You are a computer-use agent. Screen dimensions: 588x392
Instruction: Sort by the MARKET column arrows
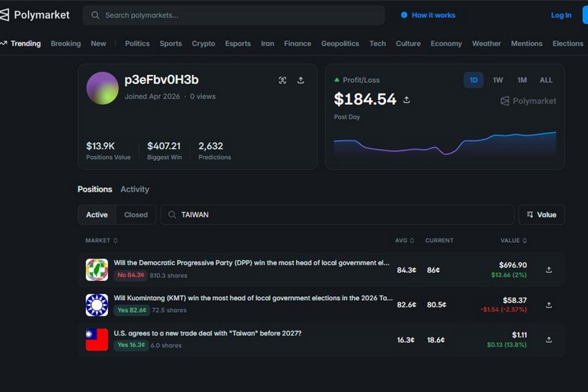coord(115,240)
